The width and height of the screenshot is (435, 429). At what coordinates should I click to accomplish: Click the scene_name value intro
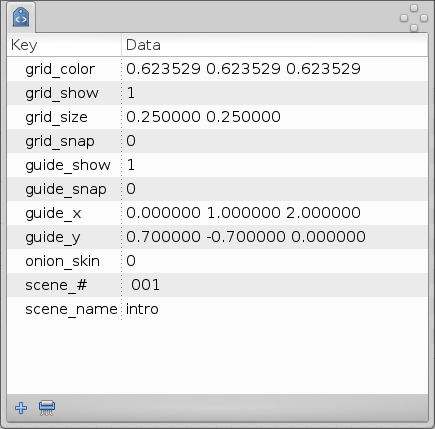tap(142, 309)
